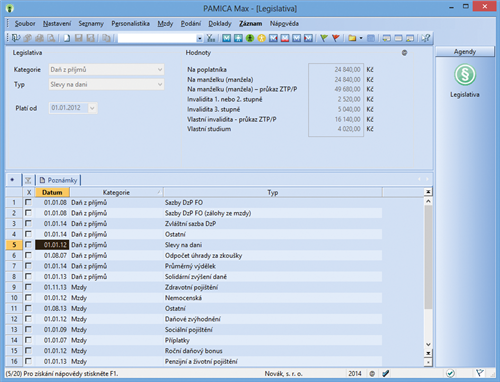Screen dimensions: 500x382
Task: Open the Personalistika menu
Action: 130,23
